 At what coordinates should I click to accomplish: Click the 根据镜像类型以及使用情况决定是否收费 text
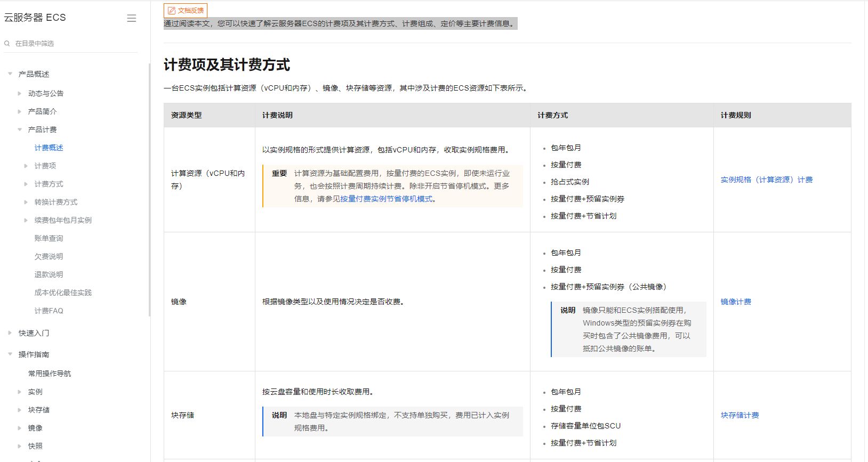333,302
